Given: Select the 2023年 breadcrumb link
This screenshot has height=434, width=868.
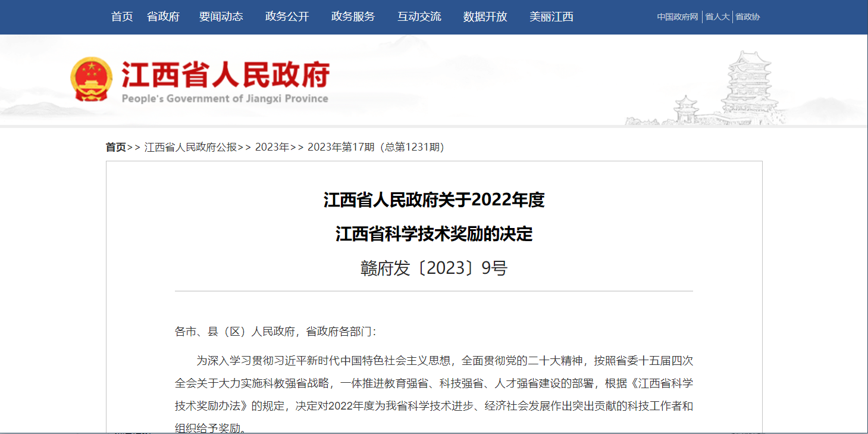Looking at the screenshot, I should 272,147.
